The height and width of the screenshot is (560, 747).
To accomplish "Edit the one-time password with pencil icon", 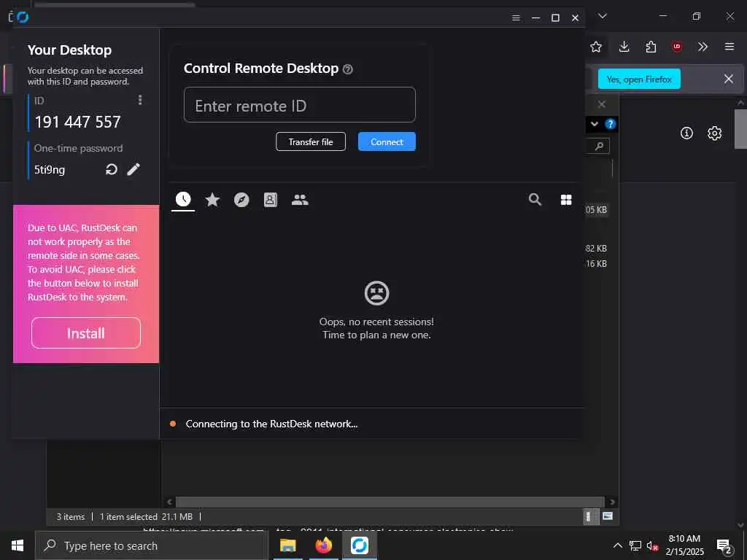I will pyautogui.click(x=133, y=169).
